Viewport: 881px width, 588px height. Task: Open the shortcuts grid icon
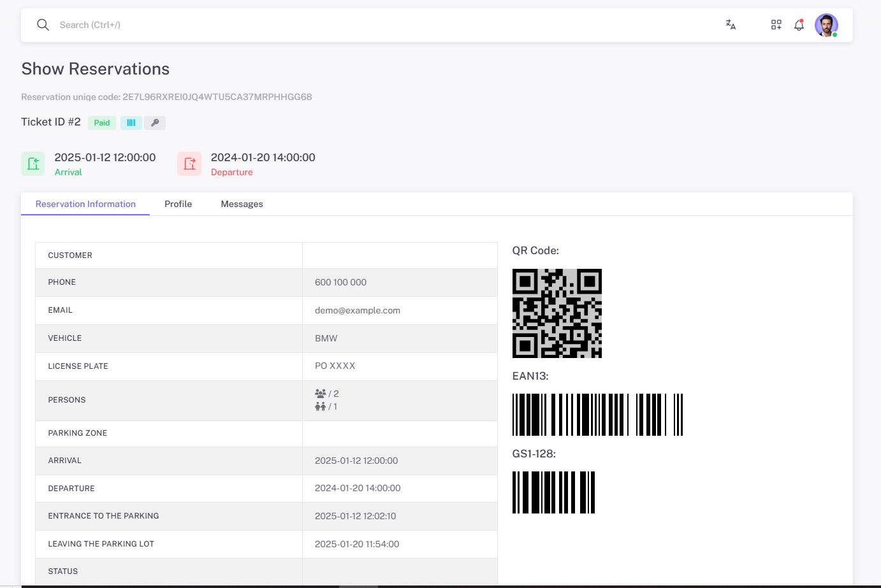coord(776,25)
